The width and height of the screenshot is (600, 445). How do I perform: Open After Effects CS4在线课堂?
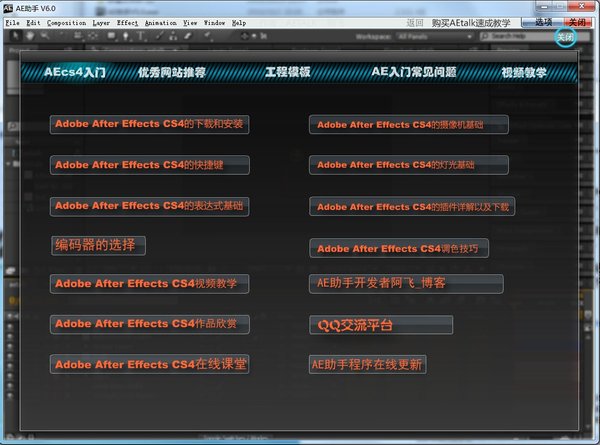click(150, 364)
